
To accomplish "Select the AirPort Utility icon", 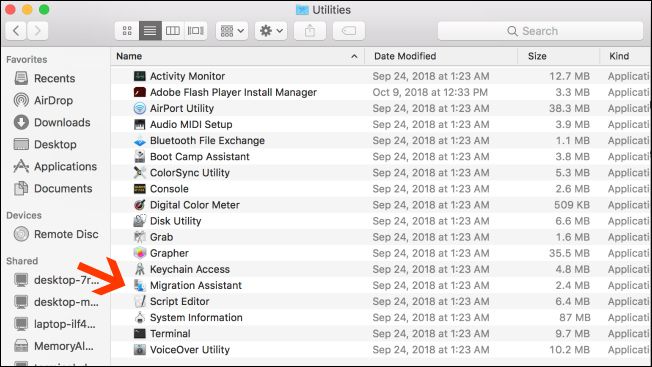I will [x=140, y=108].
